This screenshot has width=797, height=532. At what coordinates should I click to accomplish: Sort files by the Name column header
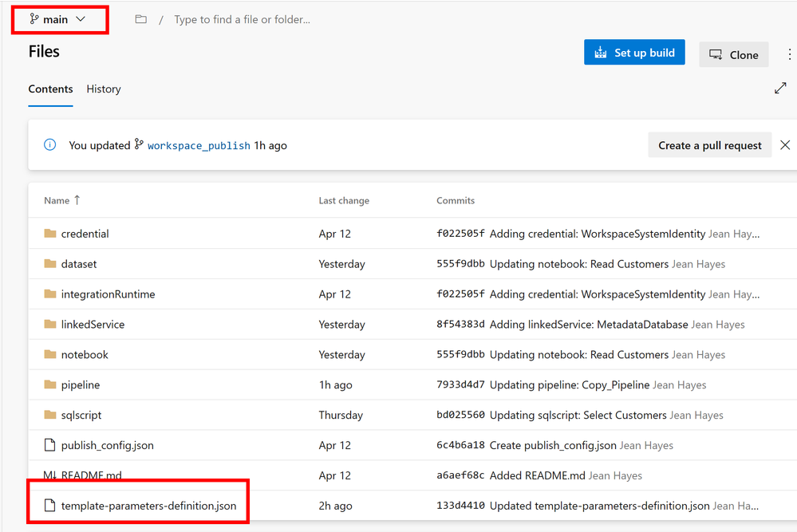57,200
